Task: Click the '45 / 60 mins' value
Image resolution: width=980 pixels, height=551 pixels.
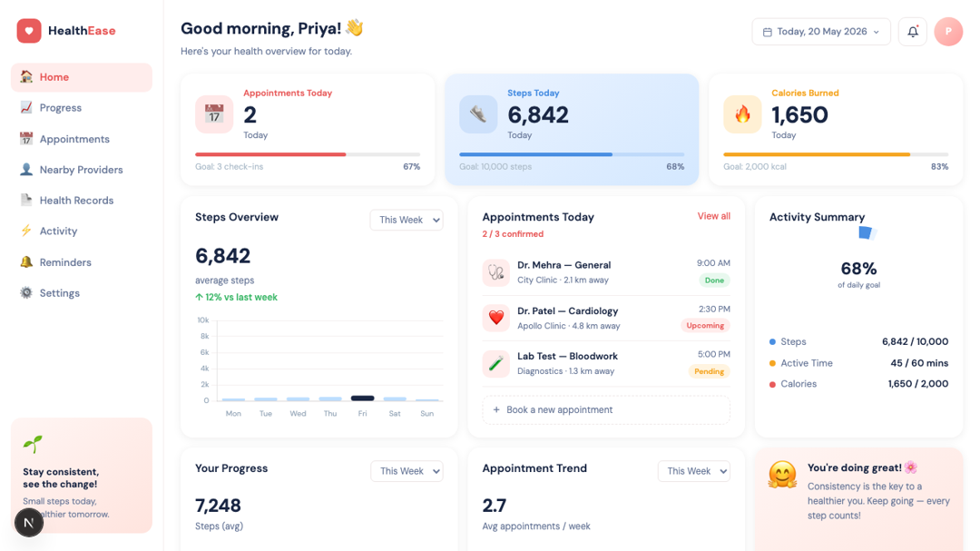Action: 919,363
